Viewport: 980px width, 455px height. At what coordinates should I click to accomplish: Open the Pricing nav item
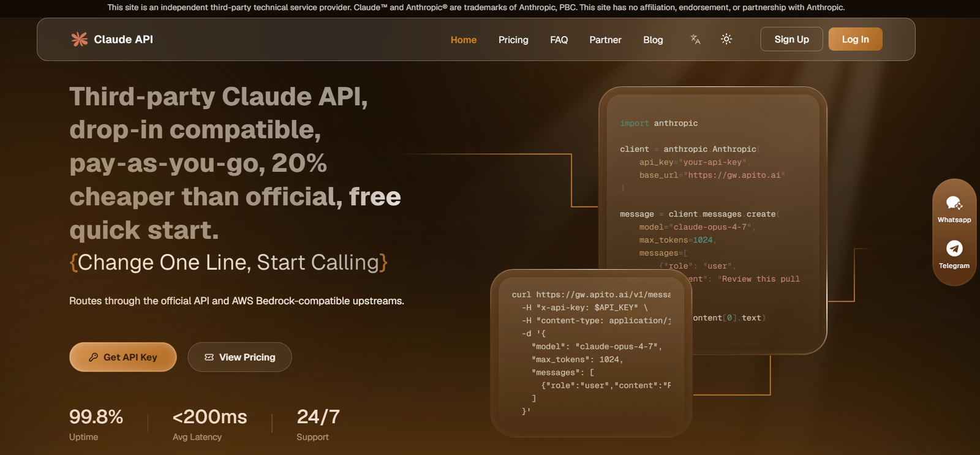pos(513,40)
